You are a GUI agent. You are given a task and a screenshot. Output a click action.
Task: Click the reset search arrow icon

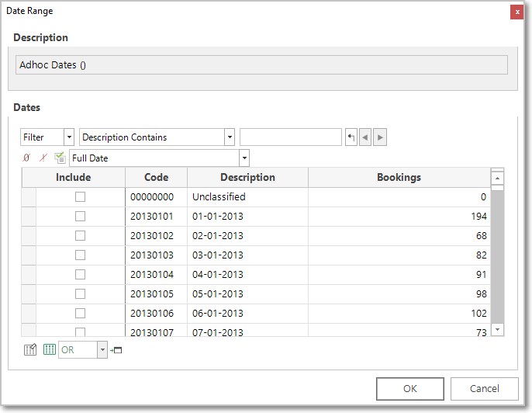click(351, 137)
